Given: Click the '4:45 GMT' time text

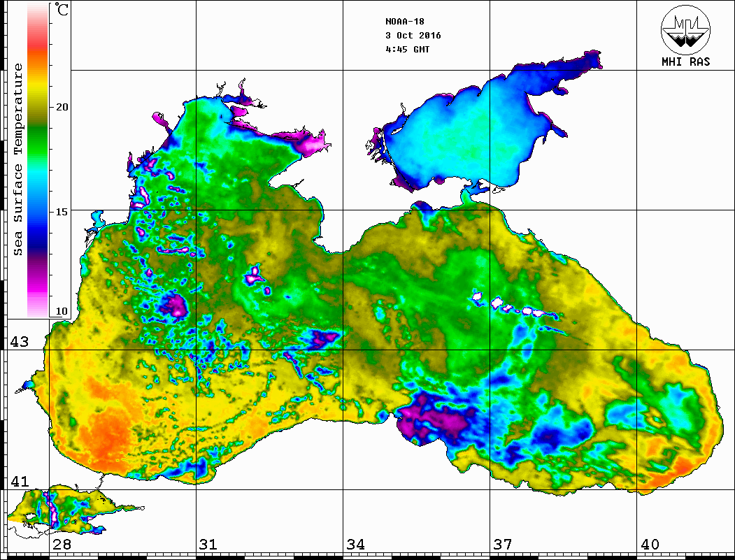Looking at the screenshot, I should tap(407, 49).
